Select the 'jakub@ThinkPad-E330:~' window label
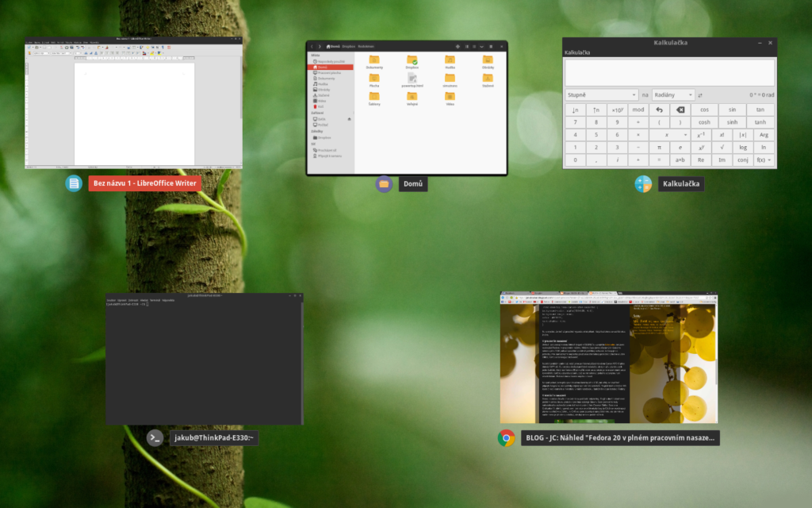 tap(213, 437)
